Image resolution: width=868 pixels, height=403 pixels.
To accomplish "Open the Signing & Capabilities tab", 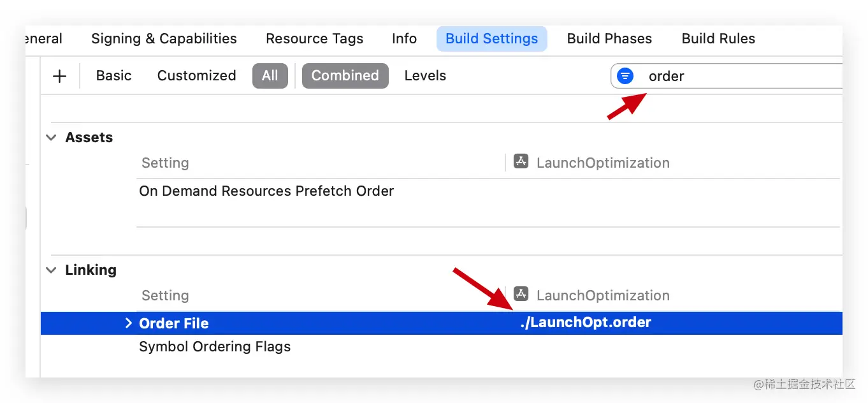I will pos(164,39).
